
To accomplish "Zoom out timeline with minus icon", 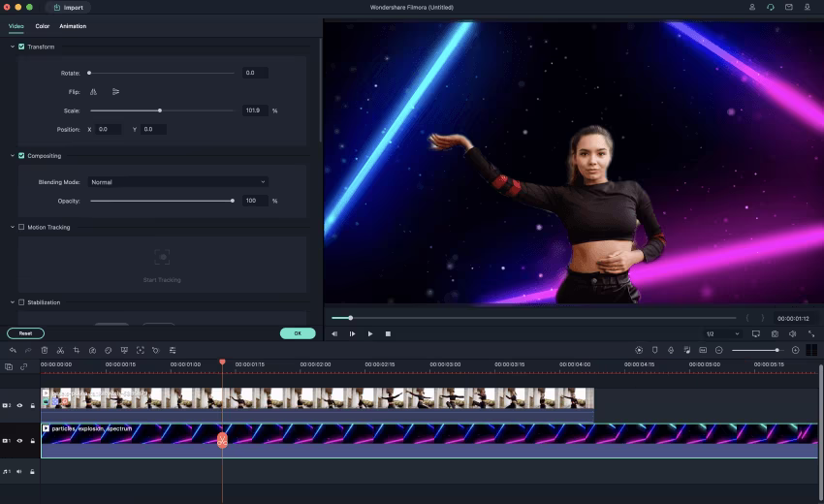I will click(719, 350).
